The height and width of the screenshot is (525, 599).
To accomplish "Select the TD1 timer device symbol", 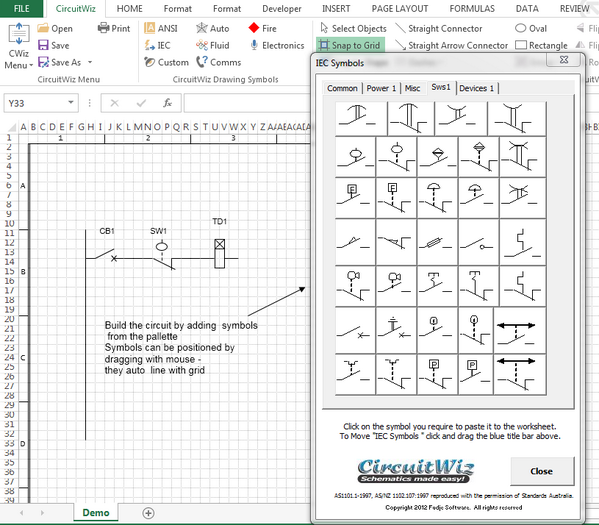I will 219,254.
